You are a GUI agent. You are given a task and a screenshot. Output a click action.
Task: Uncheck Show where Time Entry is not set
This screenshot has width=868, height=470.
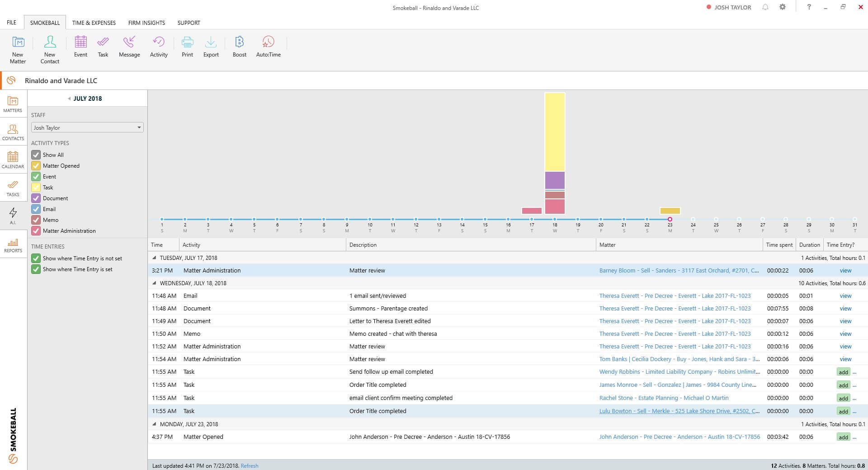[36, 258]
